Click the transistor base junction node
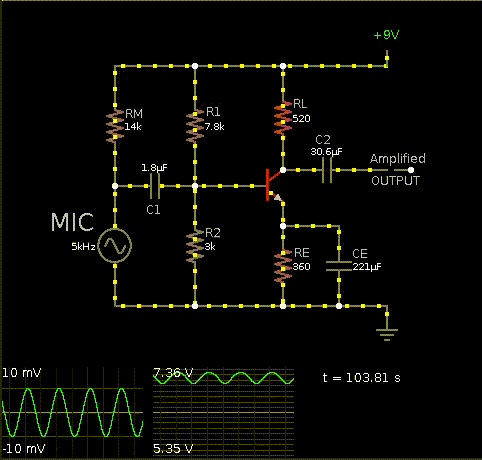 [x=195, y=186]
